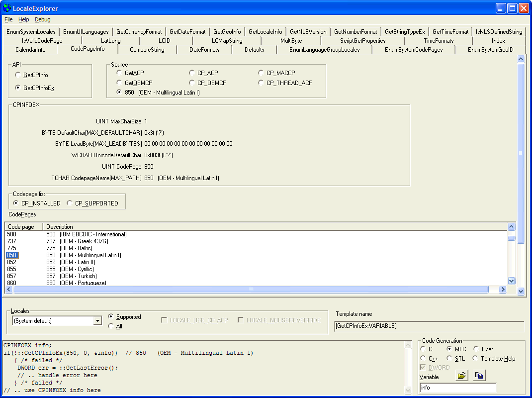Click codepage list scroll down arrow
This screenshot has width=532, height=398.
pos(511,281)
